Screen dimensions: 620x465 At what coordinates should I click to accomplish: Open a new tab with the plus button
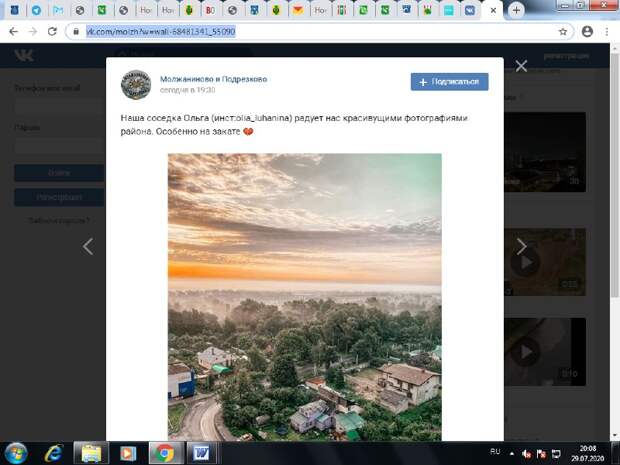point(516,11)
